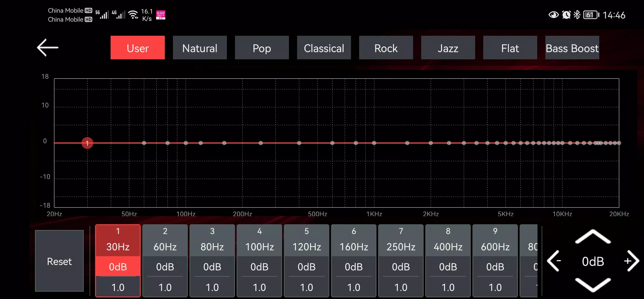Viewport: 644px width, 299px height.
Task: Select the Bass Boost EQ preset
Action: [572, 48]
